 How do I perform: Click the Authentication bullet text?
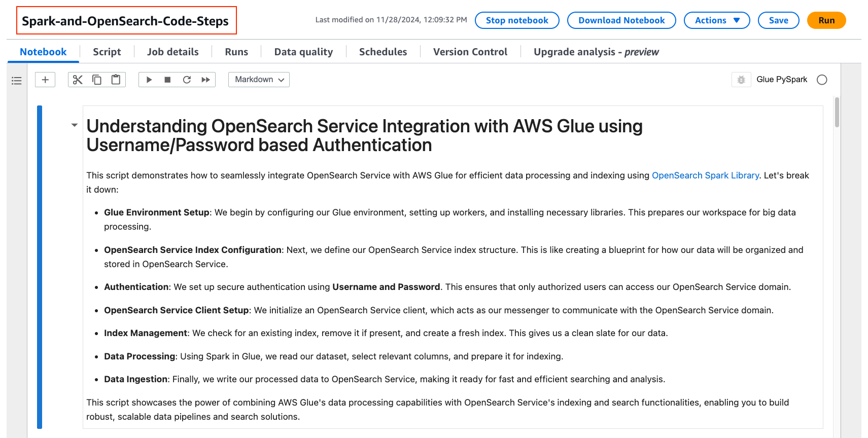(x=447, y=287)
